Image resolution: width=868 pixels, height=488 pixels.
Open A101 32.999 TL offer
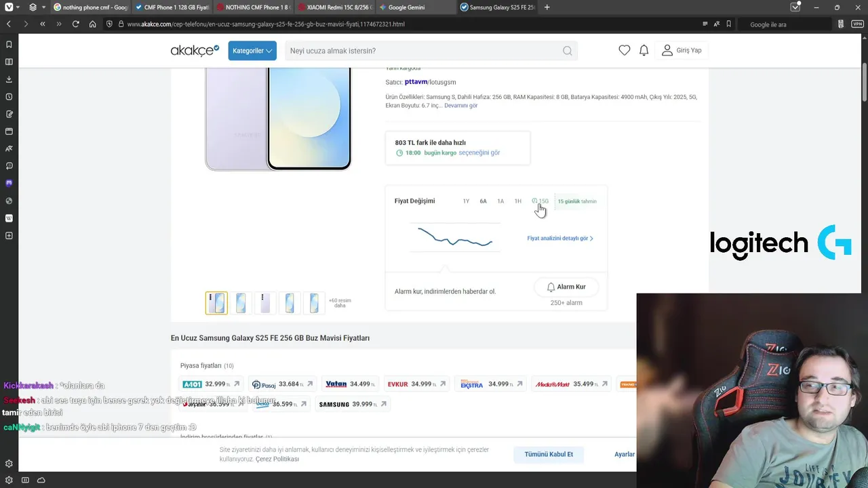point(210,384)
